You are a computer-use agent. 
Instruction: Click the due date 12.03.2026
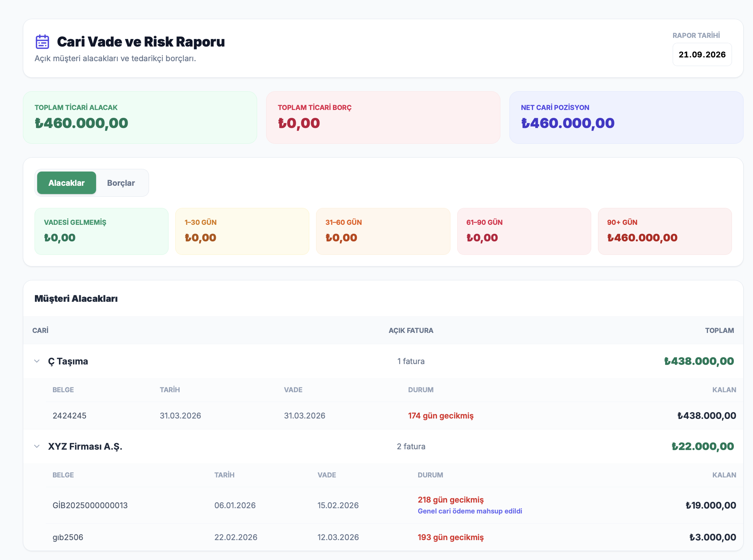[x=338, y=537]
